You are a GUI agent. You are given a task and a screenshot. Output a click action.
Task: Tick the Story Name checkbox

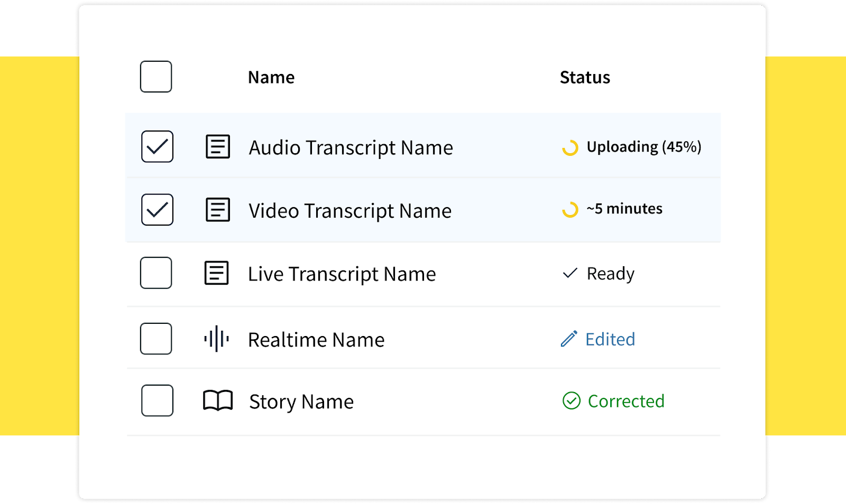(157, 400)
